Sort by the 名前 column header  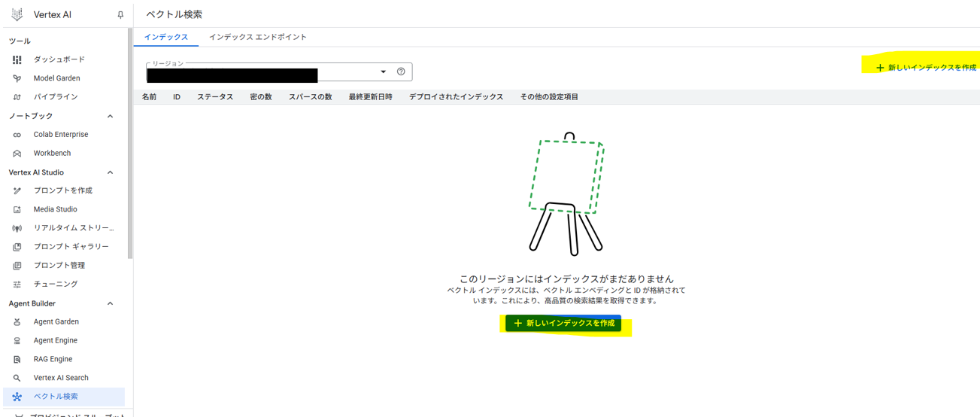click(150, 97)
